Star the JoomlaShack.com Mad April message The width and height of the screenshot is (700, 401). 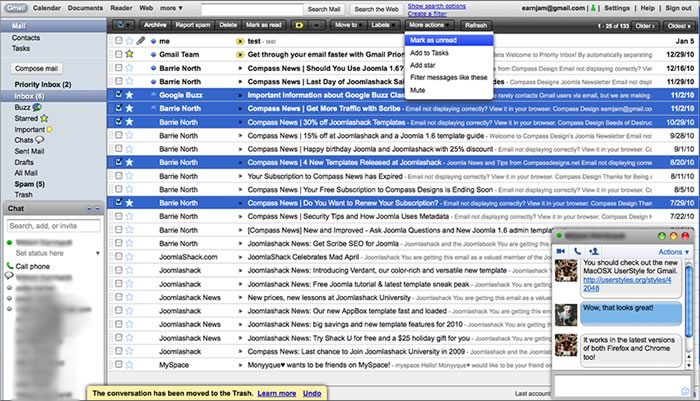click(x=129, y=257)
